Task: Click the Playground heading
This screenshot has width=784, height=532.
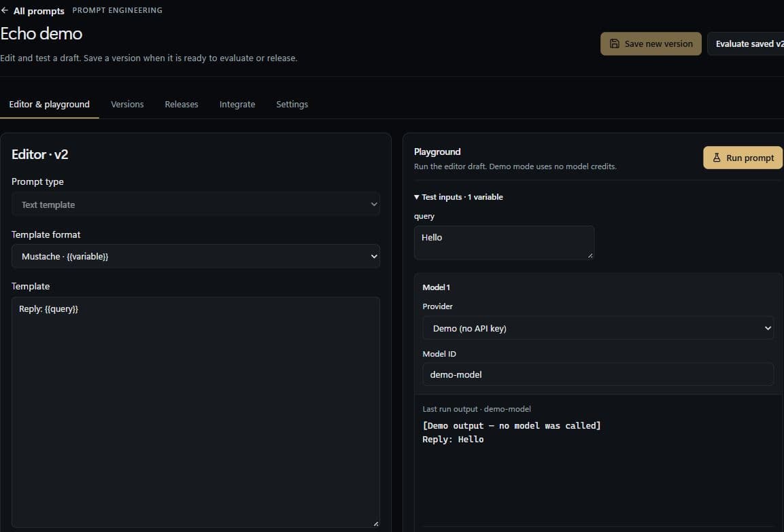Action: pos(437,152)
